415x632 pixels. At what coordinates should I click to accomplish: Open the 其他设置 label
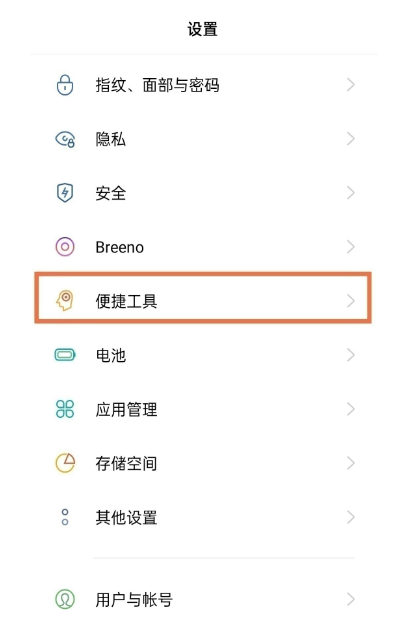click(126, 517)
